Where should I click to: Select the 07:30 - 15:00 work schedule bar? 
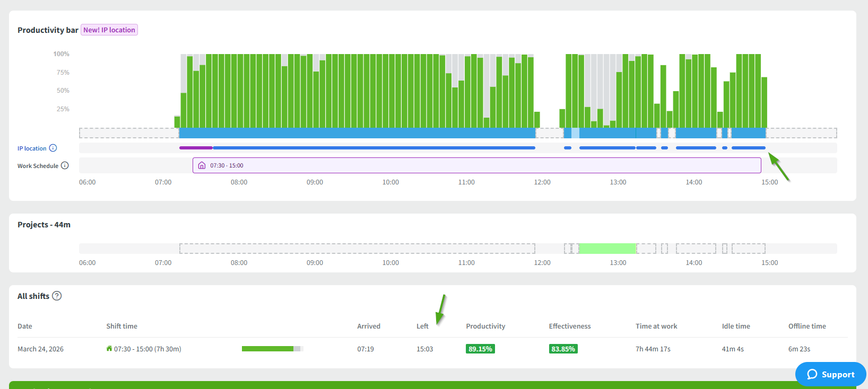click(x=476, y=165)
